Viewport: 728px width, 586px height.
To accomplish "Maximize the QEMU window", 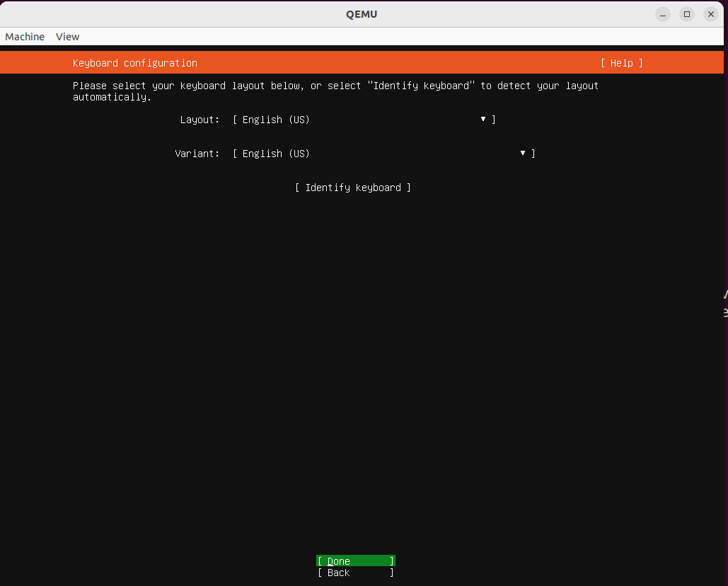I will (x=686, y=13).
